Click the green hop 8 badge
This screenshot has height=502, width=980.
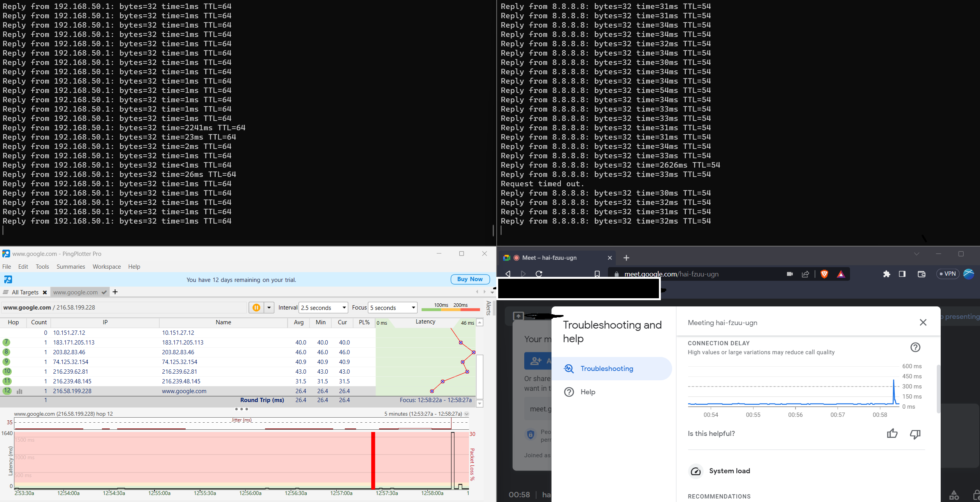(6, 352)
